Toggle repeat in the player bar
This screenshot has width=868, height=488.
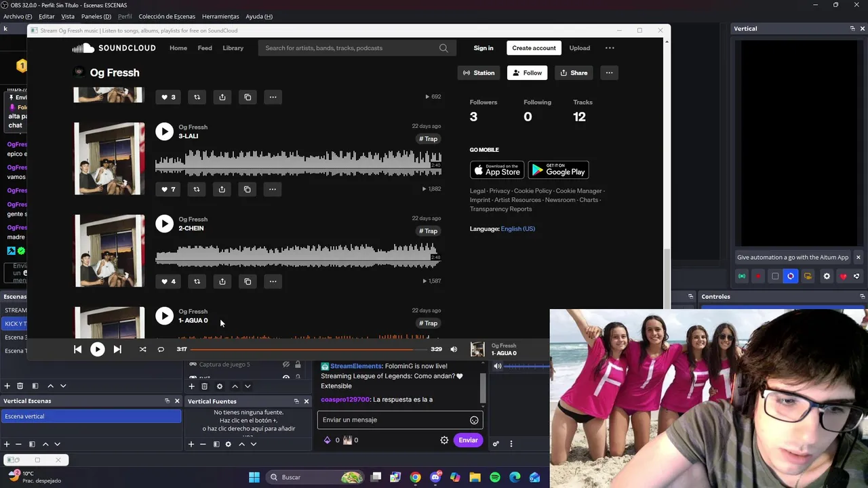pos(161,349)
